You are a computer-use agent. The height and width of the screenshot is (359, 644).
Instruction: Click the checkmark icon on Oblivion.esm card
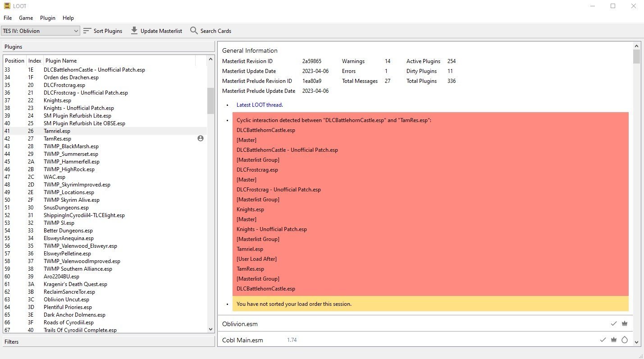(613, 323)
